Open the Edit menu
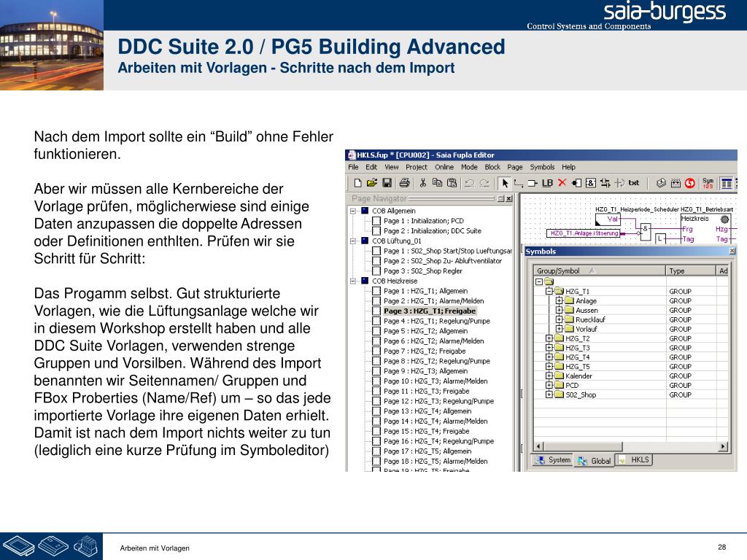The image size is (747, 560). 371,167
